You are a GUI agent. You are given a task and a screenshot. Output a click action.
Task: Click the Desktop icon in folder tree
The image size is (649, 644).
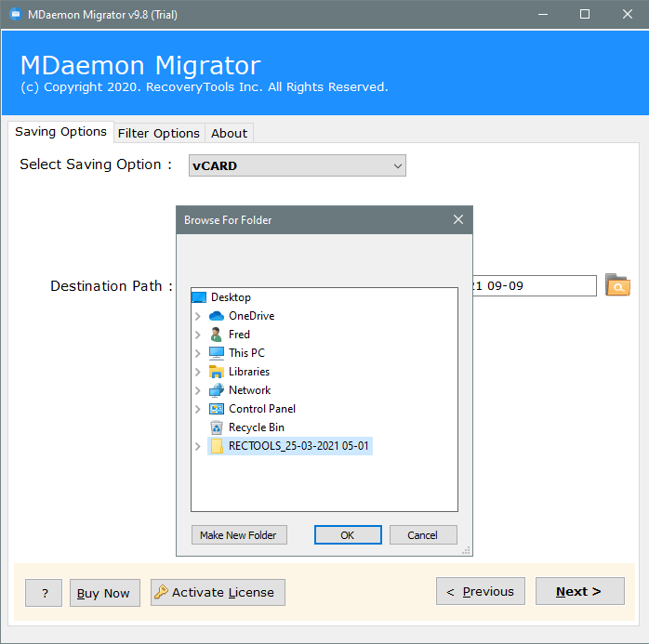(x=199, y=297)
